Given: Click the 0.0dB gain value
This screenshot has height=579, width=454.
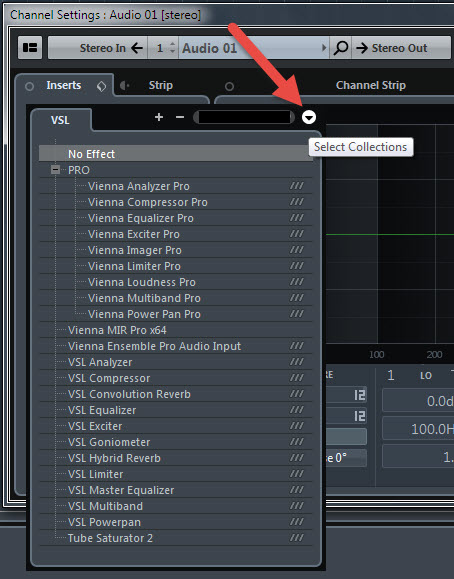Looking at the screenshot, I should pyautogui.click(x=419, y=401).
